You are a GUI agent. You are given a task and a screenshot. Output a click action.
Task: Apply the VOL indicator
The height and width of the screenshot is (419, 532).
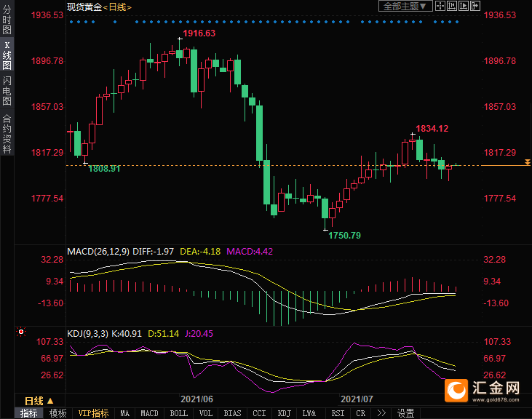(x=206, y=413)
